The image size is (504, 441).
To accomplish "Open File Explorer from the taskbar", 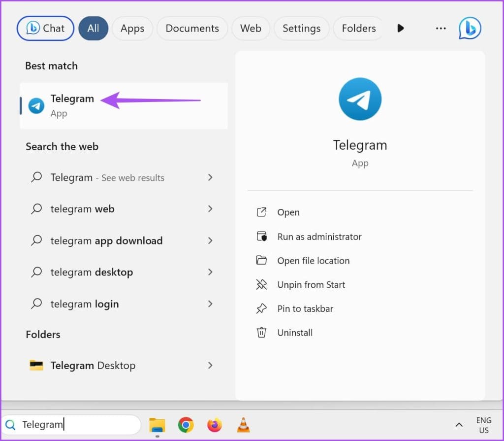I will [157, 425].
